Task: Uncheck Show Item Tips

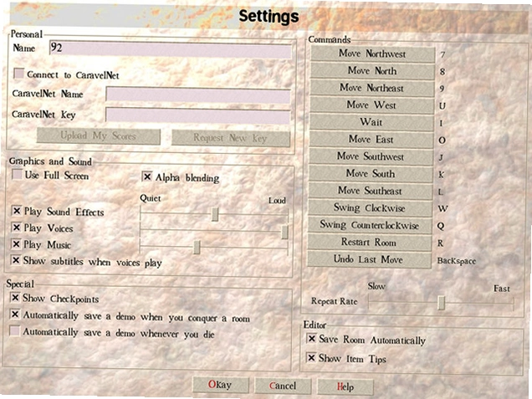Action: pyautogui.click(x=311, y=358)
